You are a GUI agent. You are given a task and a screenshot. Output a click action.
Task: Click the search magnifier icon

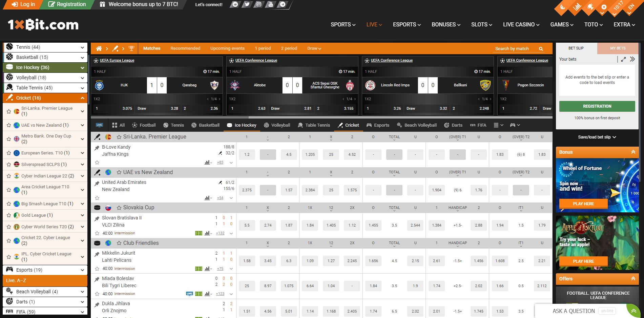(x=541, y=49)
